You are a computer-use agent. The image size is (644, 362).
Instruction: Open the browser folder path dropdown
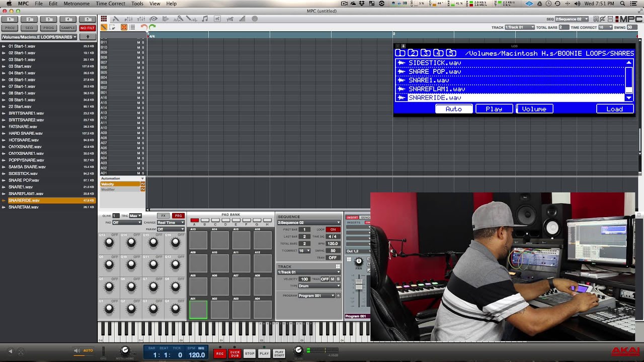tap(39, 37)
